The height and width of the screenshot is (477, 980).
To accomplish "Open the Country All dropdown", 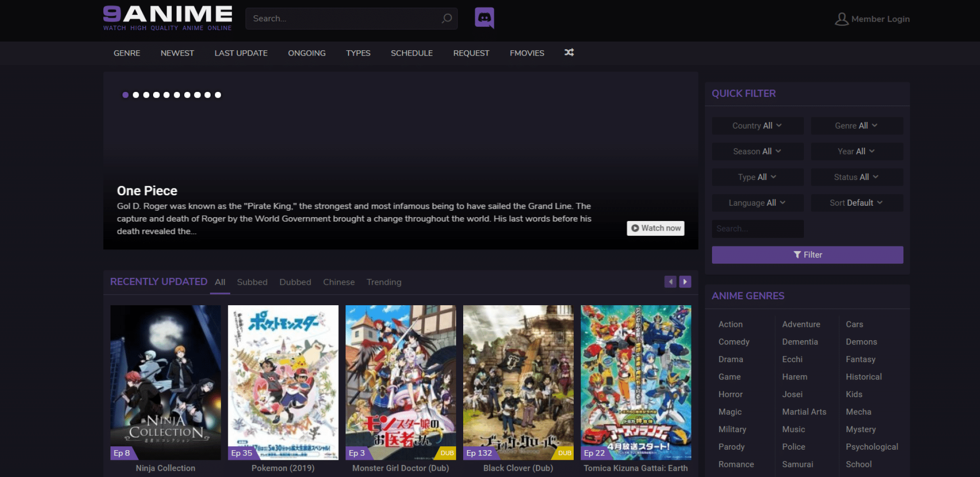I will pos(757,125).
